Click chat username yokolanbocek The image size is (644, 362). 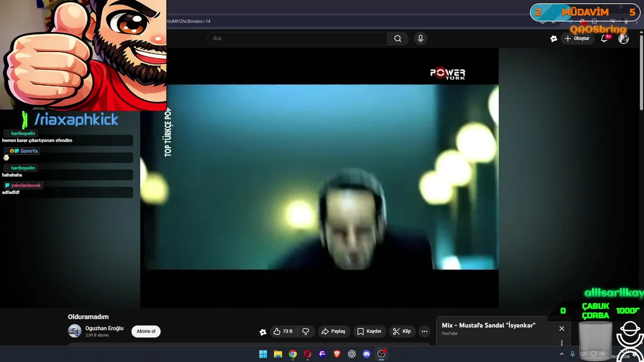pyautogui.click(x=26, y=186)
